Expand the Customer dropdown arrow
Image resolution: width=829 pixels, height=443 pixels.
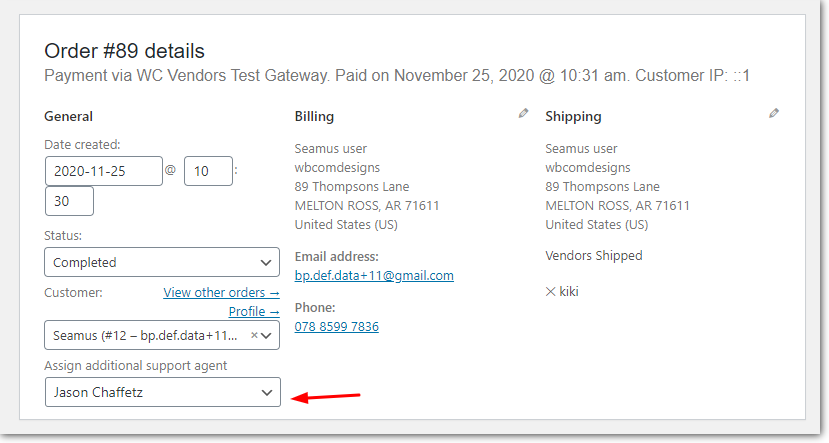click(266, 335)
